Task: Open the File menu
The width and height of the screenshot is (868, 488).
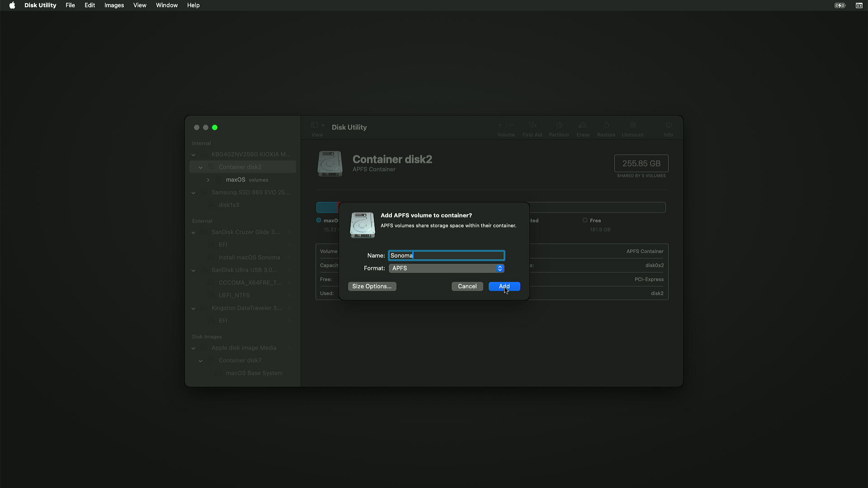Action: coord(70,5)
